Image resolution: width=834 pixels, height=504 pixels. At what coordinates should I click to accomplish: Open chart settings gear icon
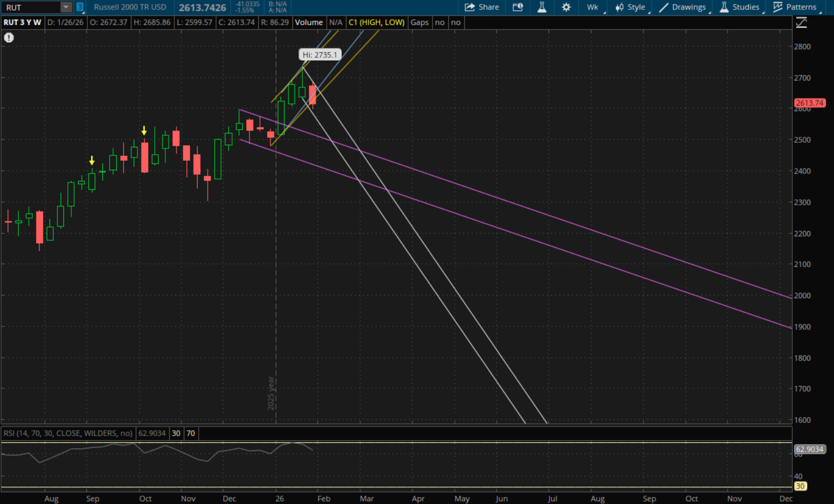coord(566,7)
